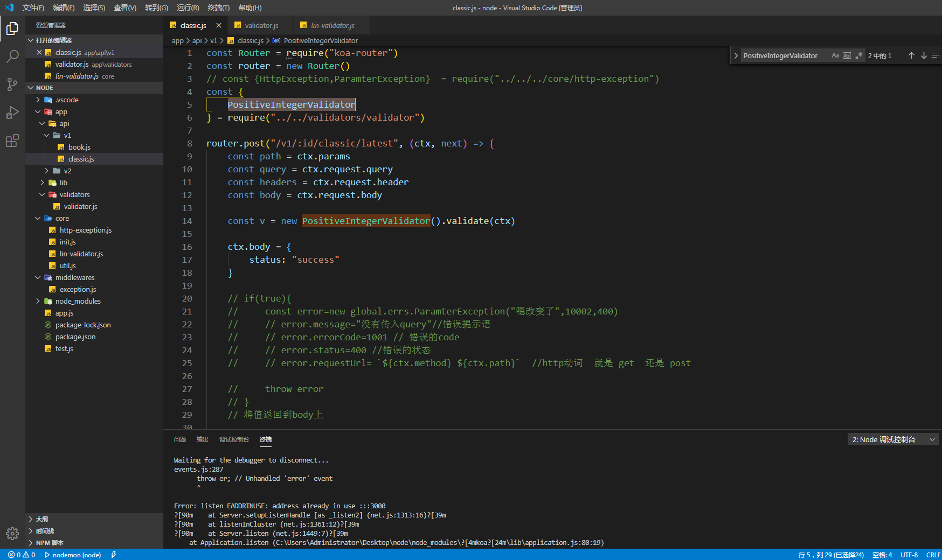The image size is (942, 560).
Task: Open the Go menu
Action: (x=156, y=8)
